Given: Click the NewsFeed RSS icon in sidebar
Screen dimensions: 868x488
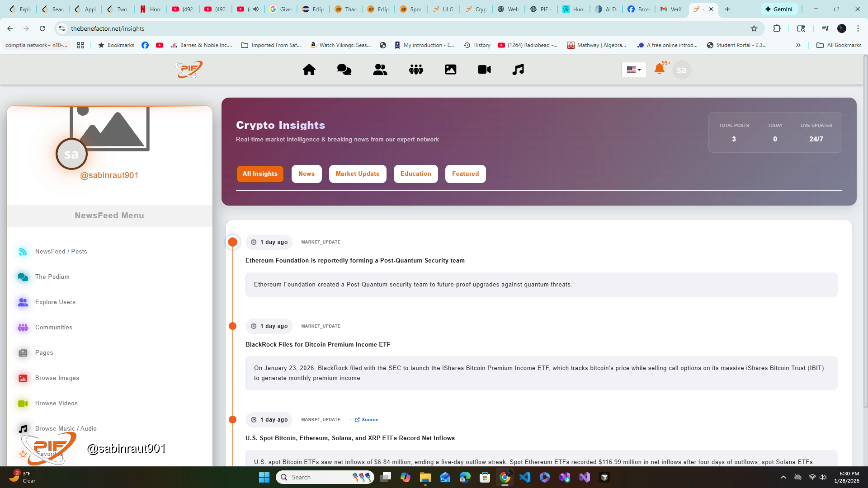Looking at the screenshot, I should (23, 252).
